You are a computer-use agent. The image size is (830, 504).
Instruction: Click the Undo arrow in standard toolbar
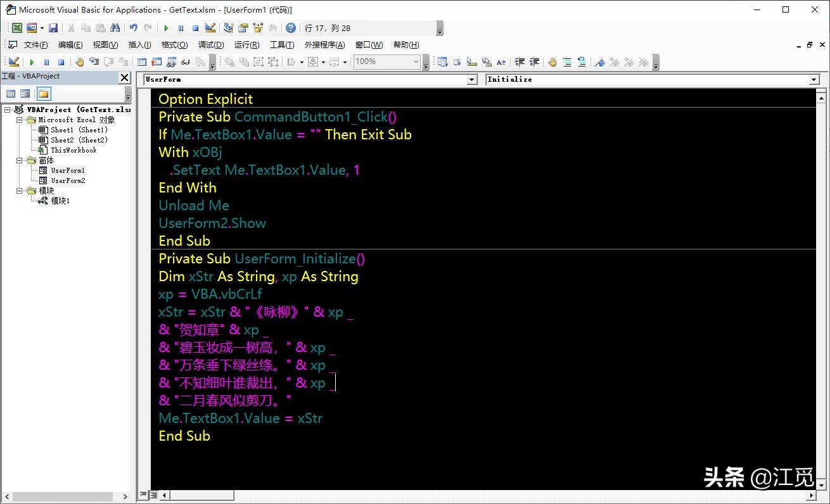click(133, 28)
